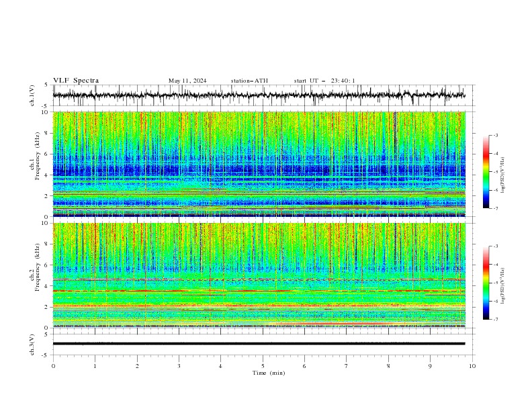532x411 pixels.
Task: Click time axis tick label "1"
Action: coord(95,366)
